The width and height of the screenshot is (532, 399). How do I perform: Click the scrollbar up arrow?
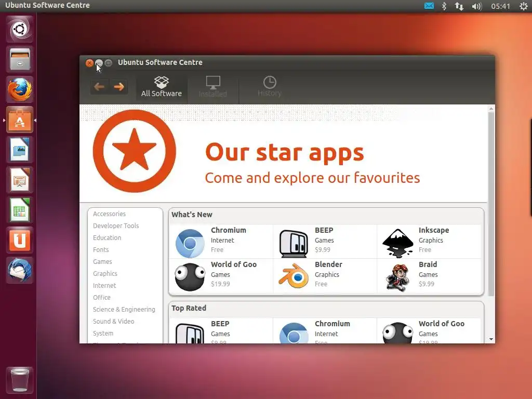tap(491, 109)
